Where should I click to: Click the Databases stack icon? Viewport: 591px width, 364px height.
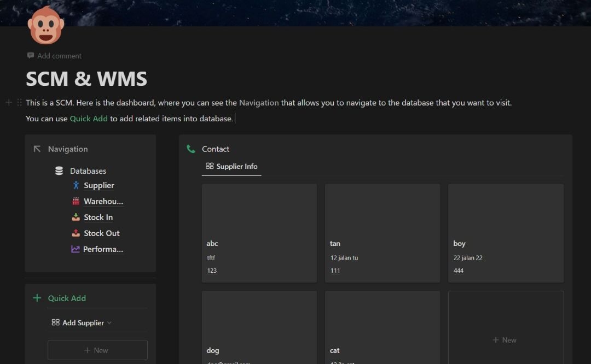tap(59, 171)
